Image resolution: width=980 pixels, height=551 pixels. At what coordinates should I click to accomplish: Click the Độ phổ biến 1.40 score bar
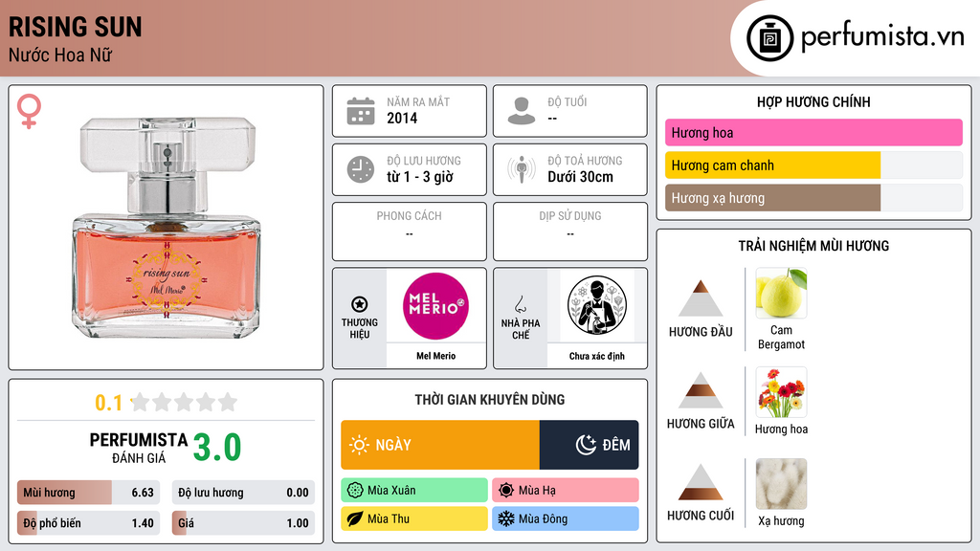(x=88, y=523)
